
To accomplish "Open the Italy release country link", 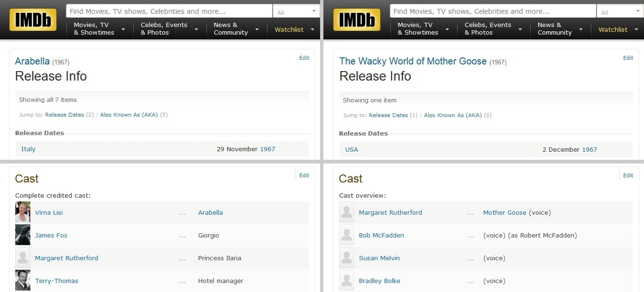I will (28, 149).
